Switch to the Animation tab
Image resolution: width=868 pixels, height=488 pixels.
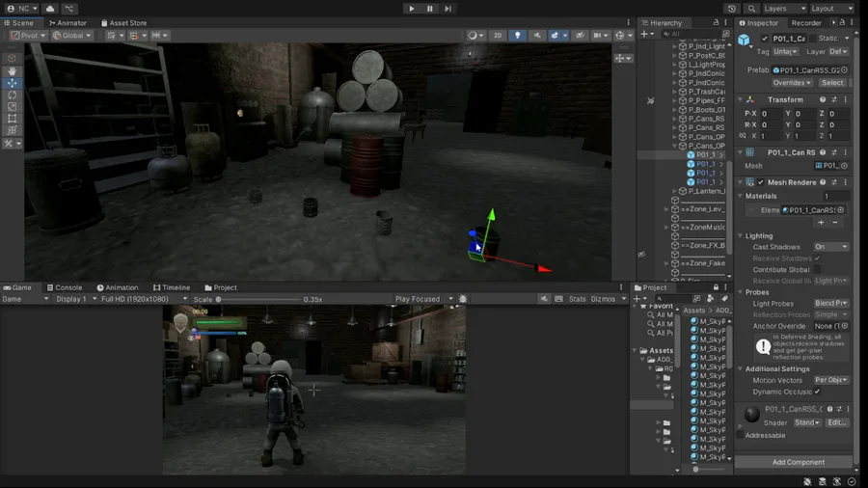tap(118, 287)
